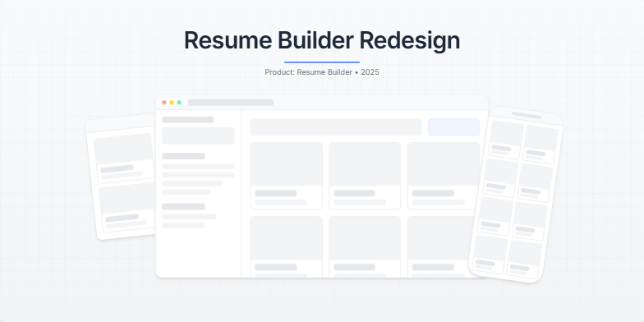
Task: Click the "Resume Builder Redesign" heading
Action: point(322,40)
